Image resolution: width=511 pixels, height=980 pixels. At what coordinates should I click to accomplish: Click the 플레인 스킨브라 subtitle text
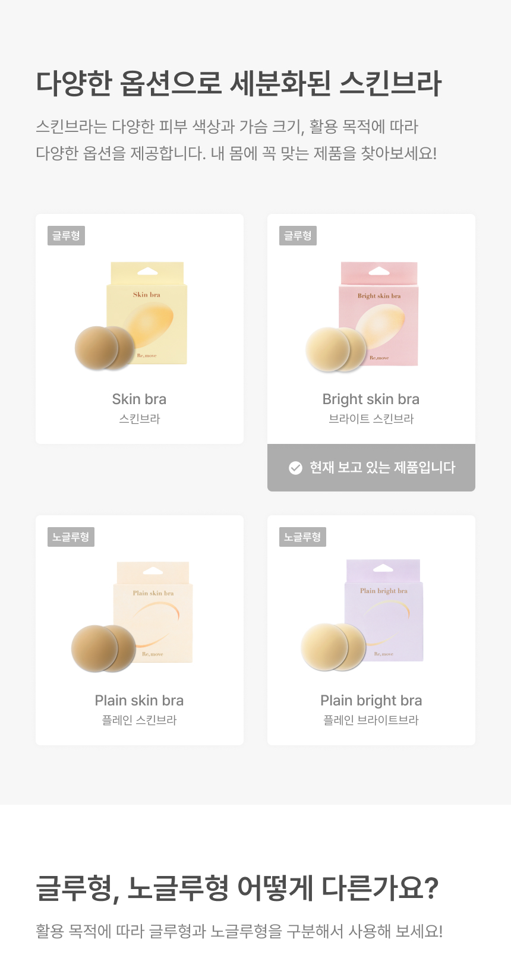tap(139, 720)
